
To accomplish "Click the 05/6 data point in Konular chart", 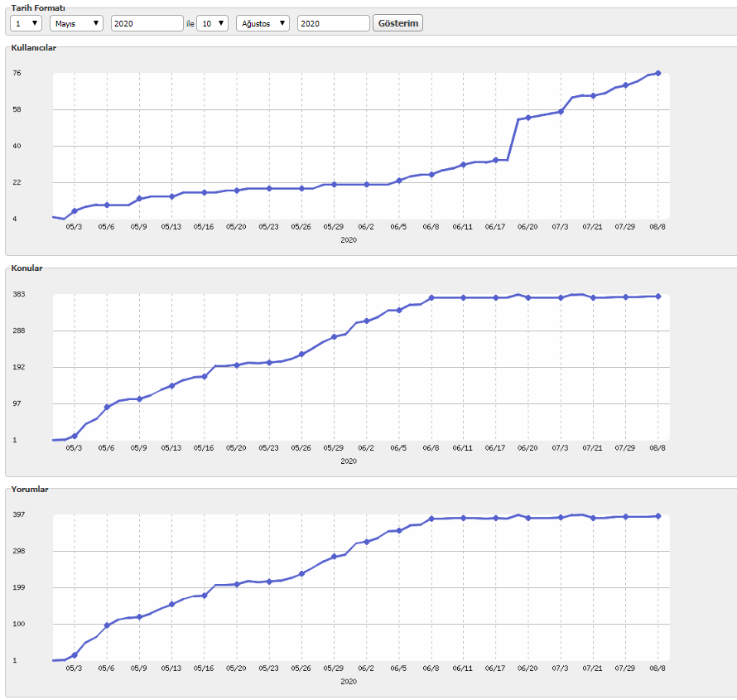I will (x=107, y=407).
